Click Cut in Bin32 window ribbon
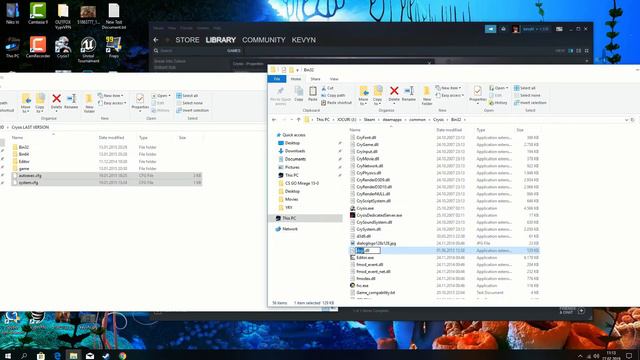This screenshot has width=640, height=360. pos(327,88)
